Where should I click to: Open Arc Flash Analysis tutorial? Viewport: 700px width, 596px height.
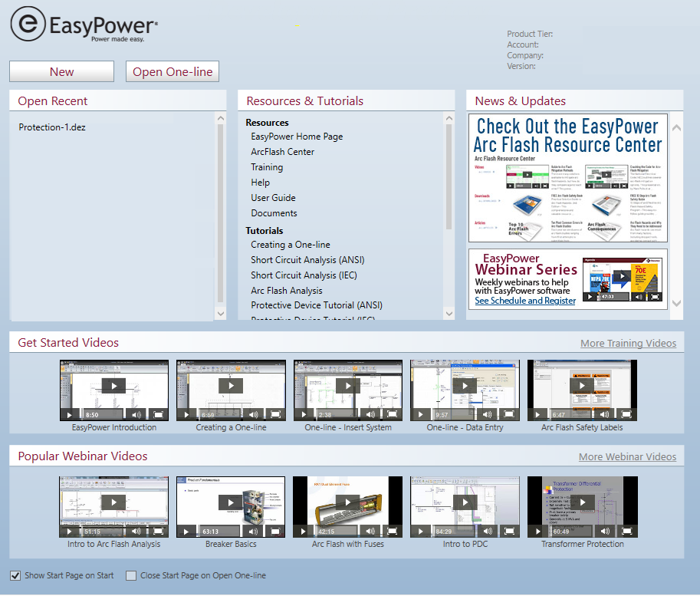(287, 291)
